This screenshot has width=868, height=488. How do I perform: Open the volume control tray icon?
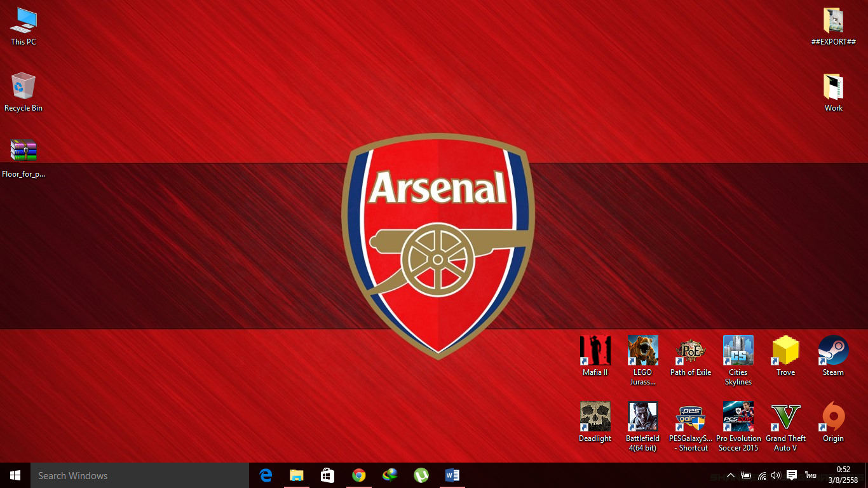776,475
